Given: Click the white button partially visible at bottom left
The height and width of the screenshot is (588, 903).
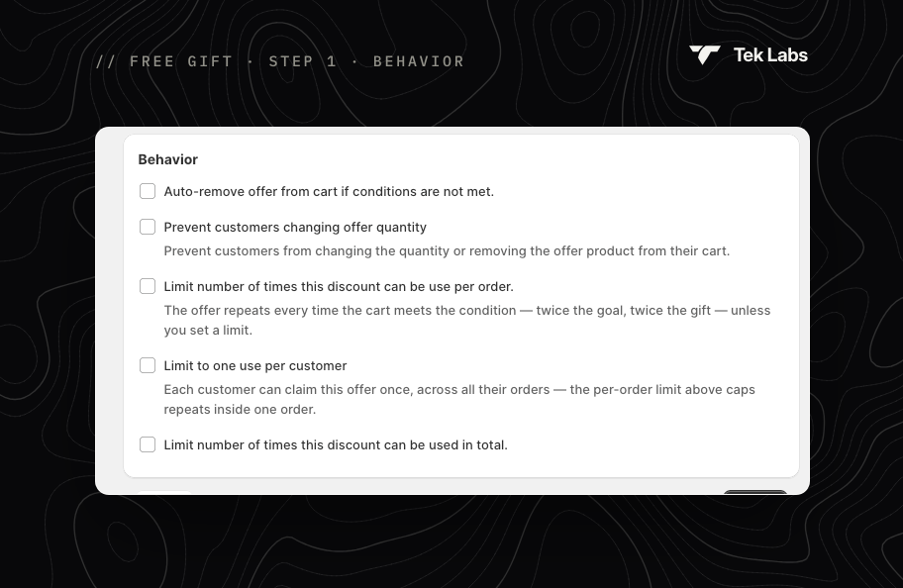Looking at the screenshot, I should tap(164, 492).
